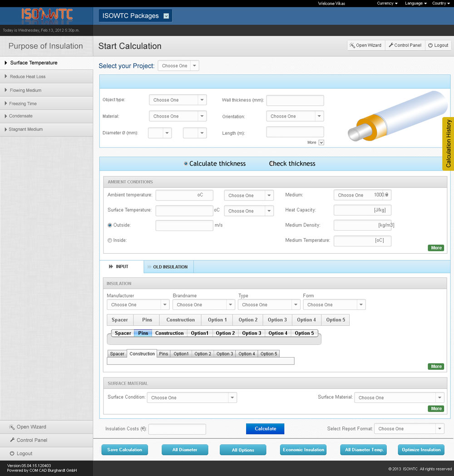
Task: Focus the Length (m) input field
Action: tap(295, 132)
